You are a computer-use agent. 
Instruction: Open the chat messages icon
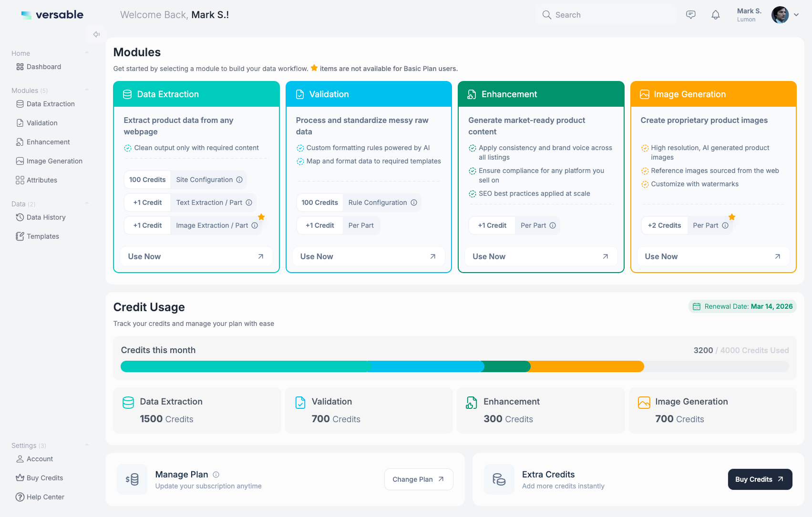coord(690,15)
